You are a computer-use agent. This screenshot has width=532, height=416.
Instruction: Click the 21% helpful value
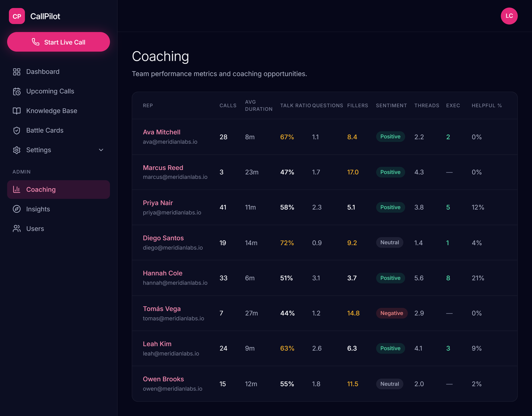click(x=478, y=278)
